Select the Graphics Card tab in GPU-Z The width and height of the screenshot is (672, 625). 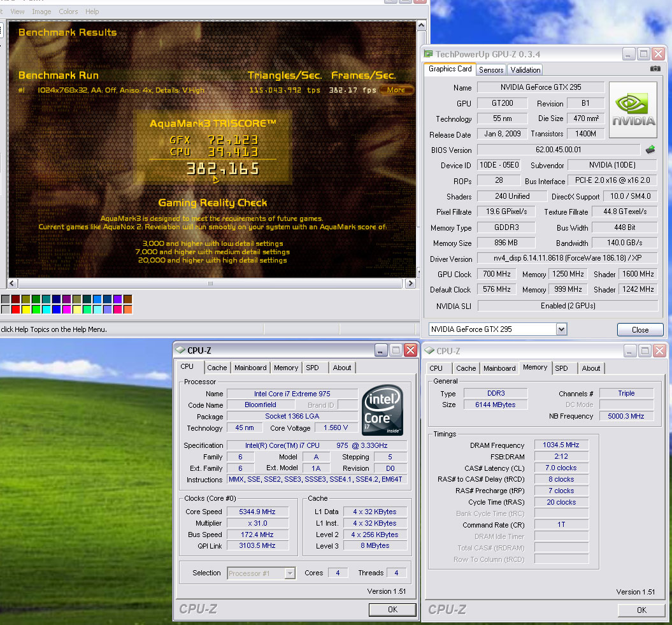pos(450,69)
